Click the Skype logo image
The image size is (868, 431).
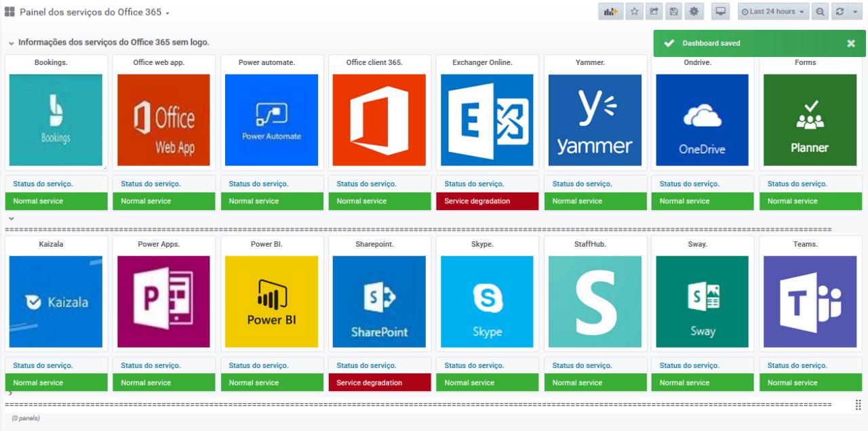(x=487, y=302)
